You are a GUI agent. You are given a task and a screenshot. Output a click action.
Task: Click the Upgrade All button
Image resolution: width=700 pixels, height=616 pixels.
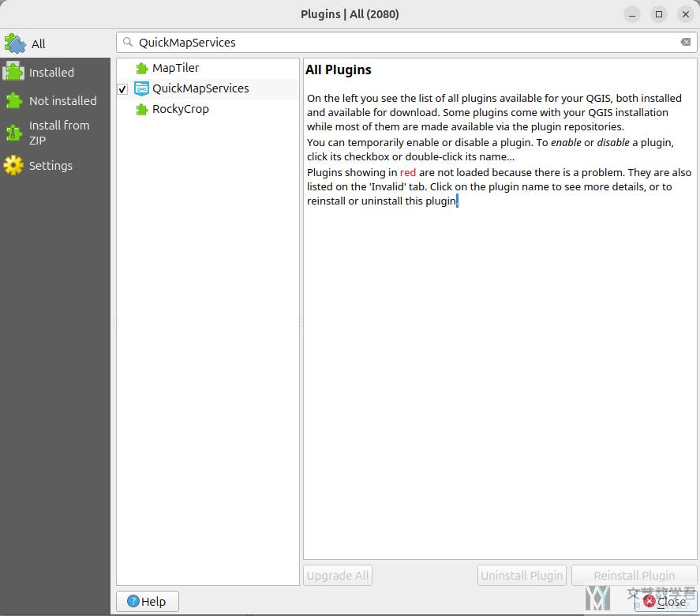coord(337,576)
